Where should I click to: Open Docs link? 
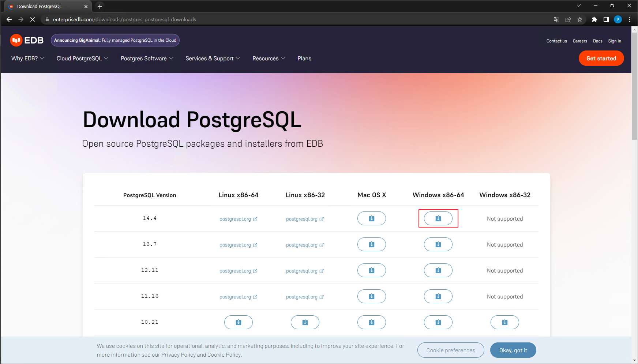[x=597, y=41]
